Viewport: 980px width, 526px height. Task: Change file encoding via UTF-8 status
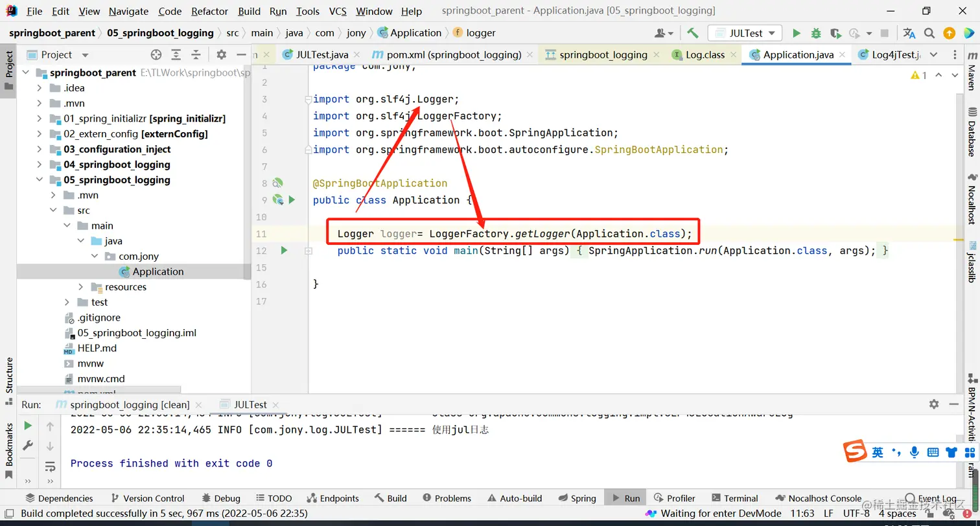[856, 514]
